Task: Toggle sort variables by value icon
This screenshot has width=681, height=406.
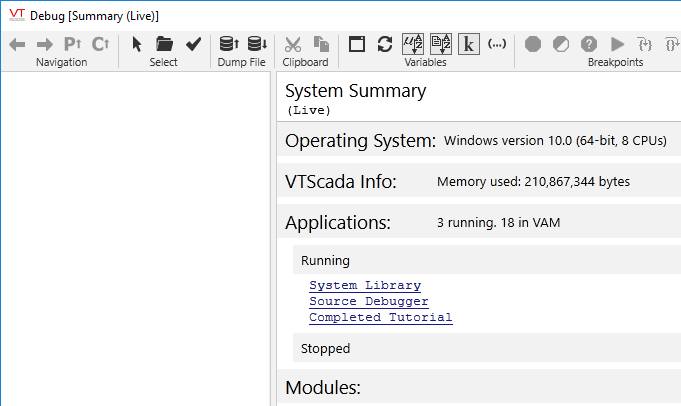Action: (413, 44)
